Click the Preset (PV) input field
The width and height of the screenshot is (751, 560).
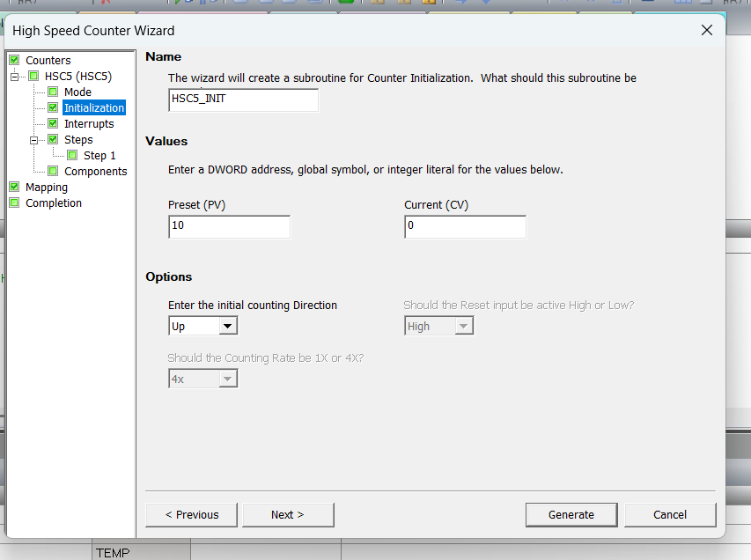point(229,227)
